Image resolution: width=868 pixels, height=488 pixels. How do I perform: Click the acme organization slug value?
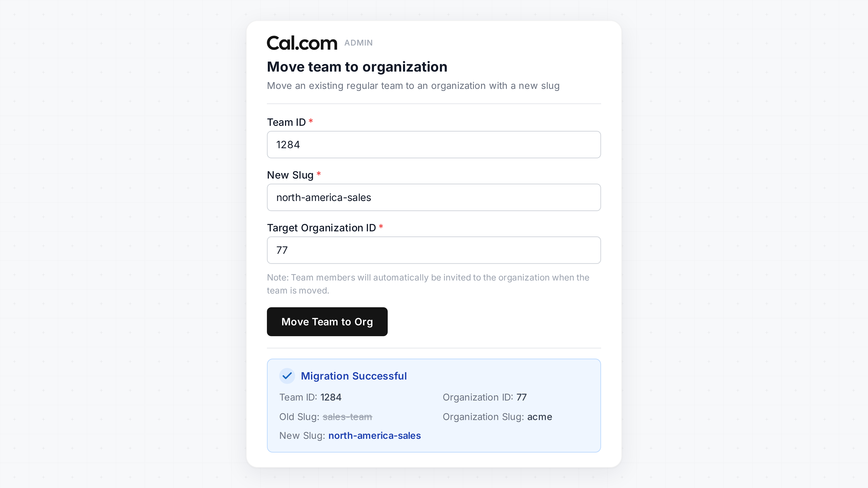(539, 417)
